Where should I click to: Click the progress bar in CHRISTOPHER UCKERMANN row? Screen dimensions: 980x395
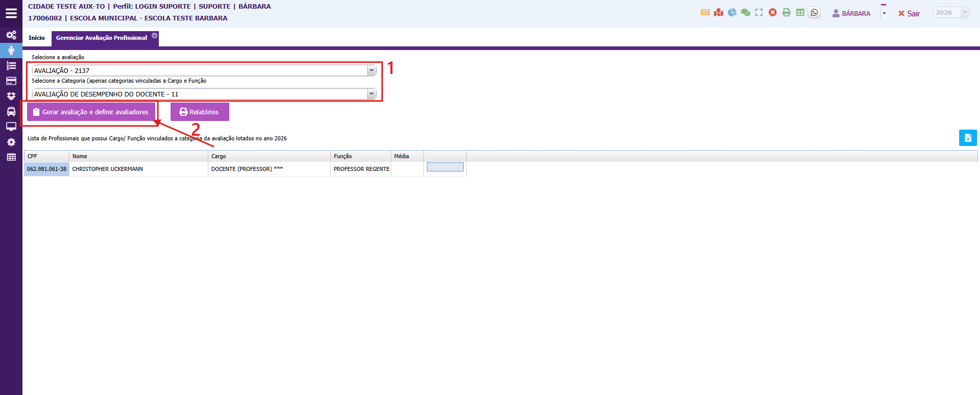pos(445,167)
